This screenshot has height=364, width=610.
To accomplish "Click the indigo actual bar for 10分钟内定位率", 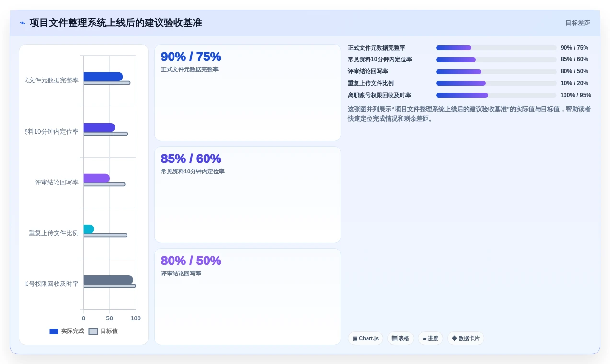I will pos(99,127).
